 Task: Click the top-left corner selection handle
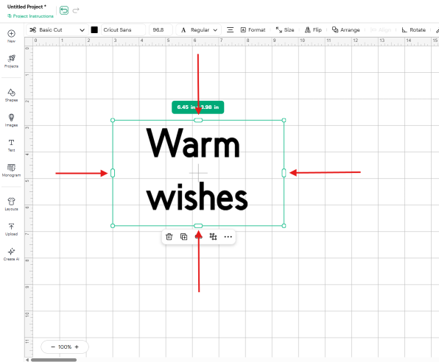(113, 120)
